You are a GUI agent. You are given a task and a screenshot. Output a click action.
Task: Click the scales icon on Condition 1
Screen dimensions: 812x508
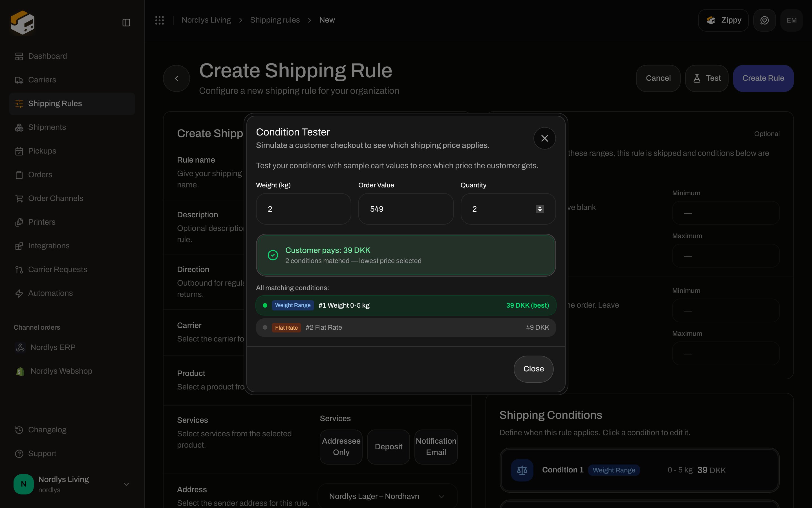[x=522, y=470]
